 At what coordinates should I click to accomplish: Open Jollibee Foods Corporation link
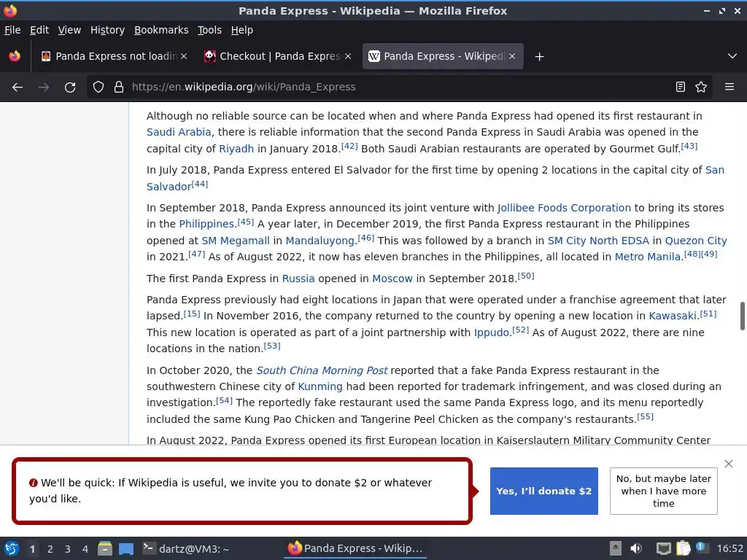click(x=564, y=208)
